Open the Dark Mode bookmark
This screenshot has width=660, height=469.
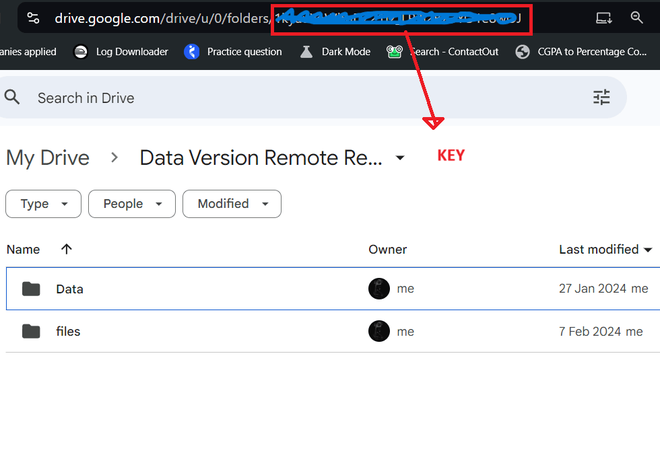[x=336, y=52]
